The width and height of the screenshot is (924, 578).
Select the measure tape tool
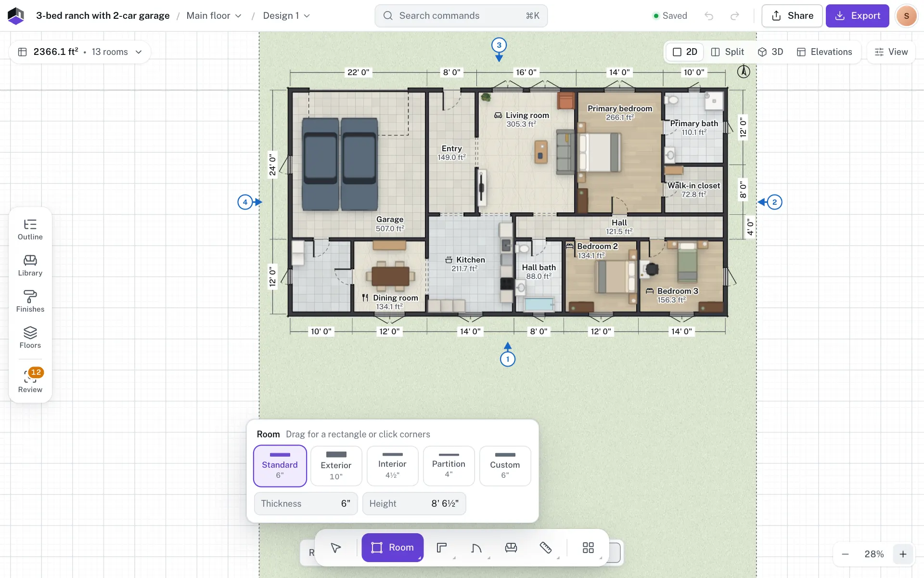[546, 548]
